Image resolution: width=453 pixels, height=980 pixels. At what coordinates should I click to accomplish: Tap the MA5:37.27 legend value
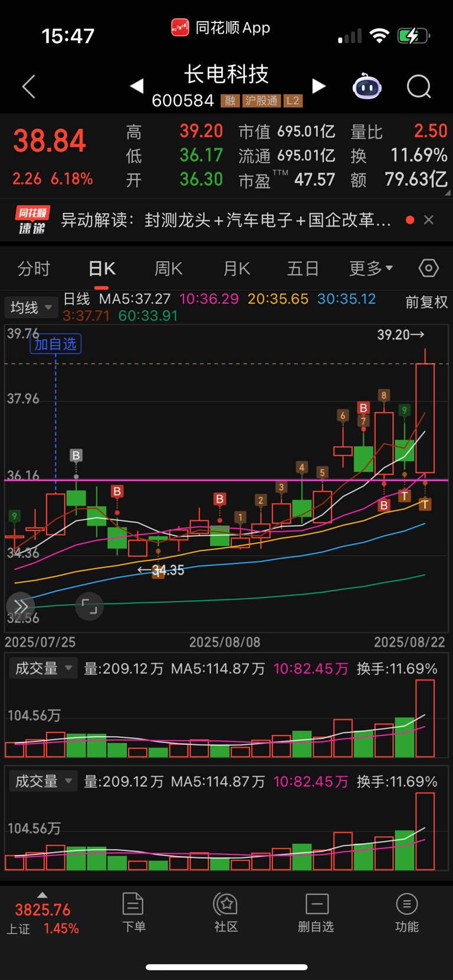[x=134, y=299]
